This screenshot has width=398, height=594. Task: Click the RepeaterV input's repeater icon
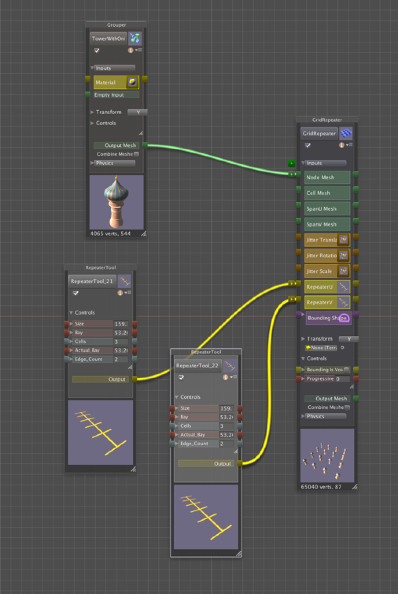pyautogui.click(x=343, y=302)
